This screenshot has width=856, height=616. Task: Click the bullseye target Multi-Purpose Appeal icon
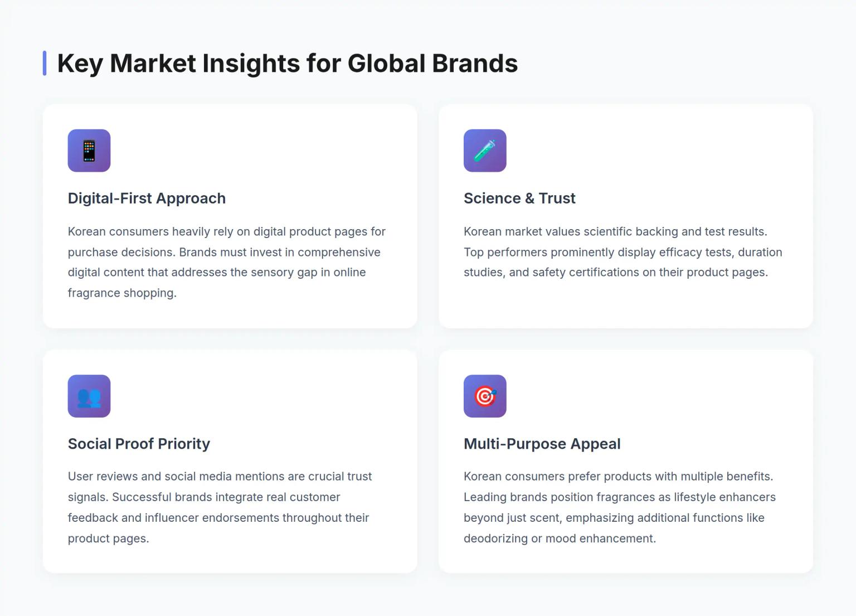(x=485, y=396)
